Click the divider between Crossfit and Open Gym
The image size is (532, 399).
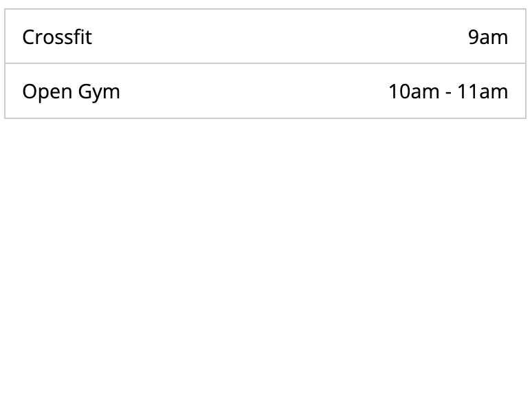click(265, 63)
